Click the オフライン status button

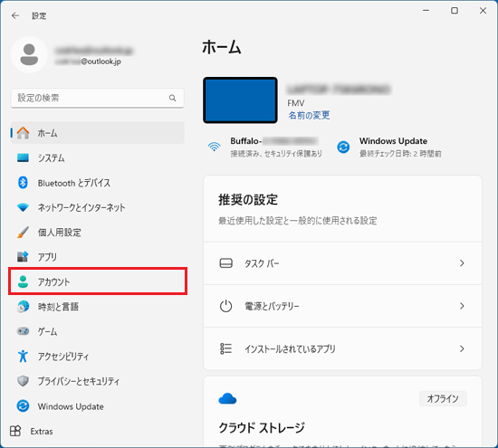[443, 398]
